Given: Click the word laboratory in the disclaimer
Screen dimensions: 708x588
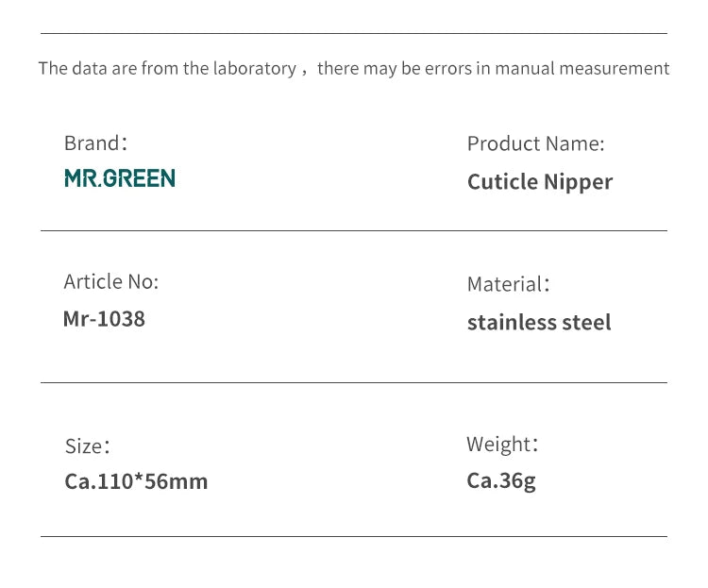Looking at the screenshot, I should click(x=255, y=69).
